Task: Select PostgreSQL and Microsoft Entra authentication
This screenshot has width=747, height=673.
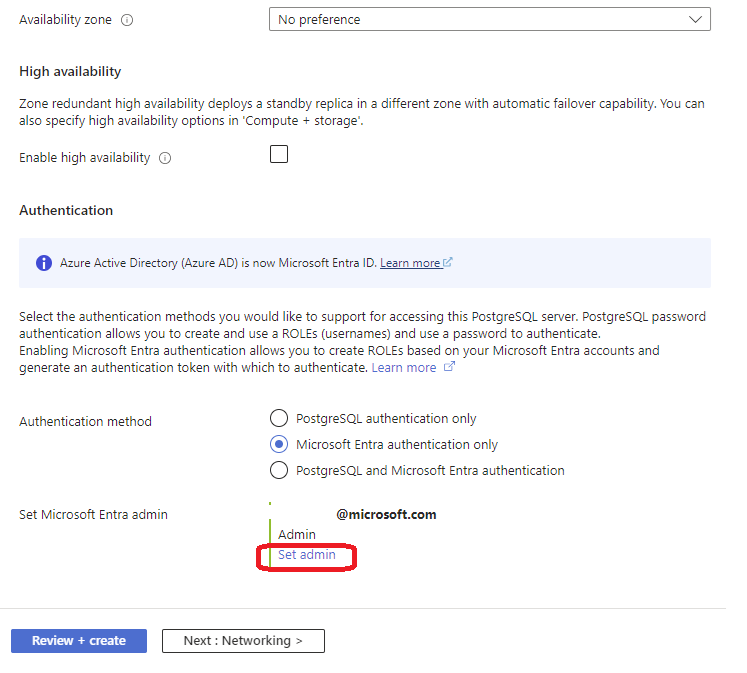Action: pos(279,470)
